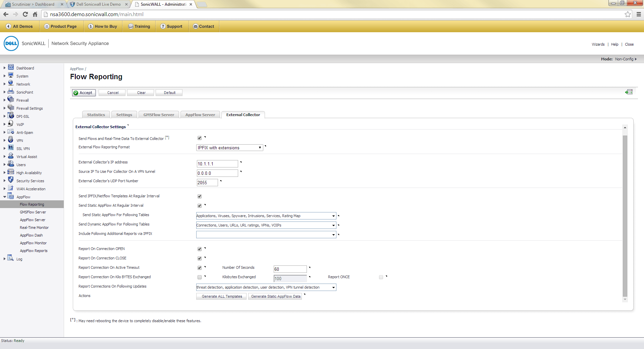Click the Firewall icon in sidebar

[x=11, y=100]
